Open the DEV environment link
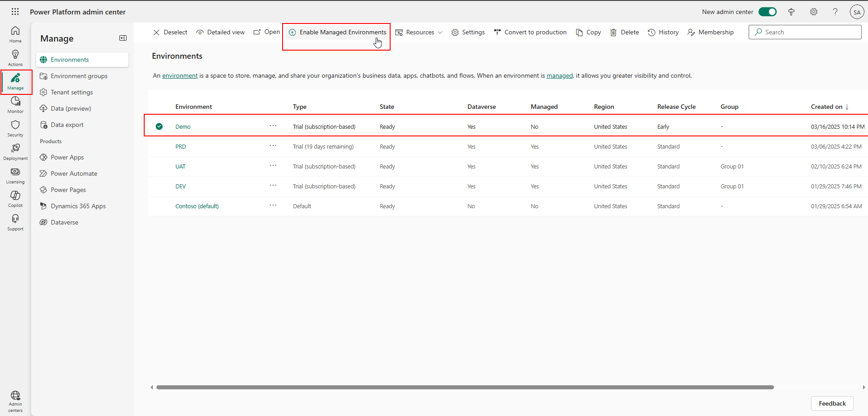Viewport: 868px width, 416px height. point(181,186)
